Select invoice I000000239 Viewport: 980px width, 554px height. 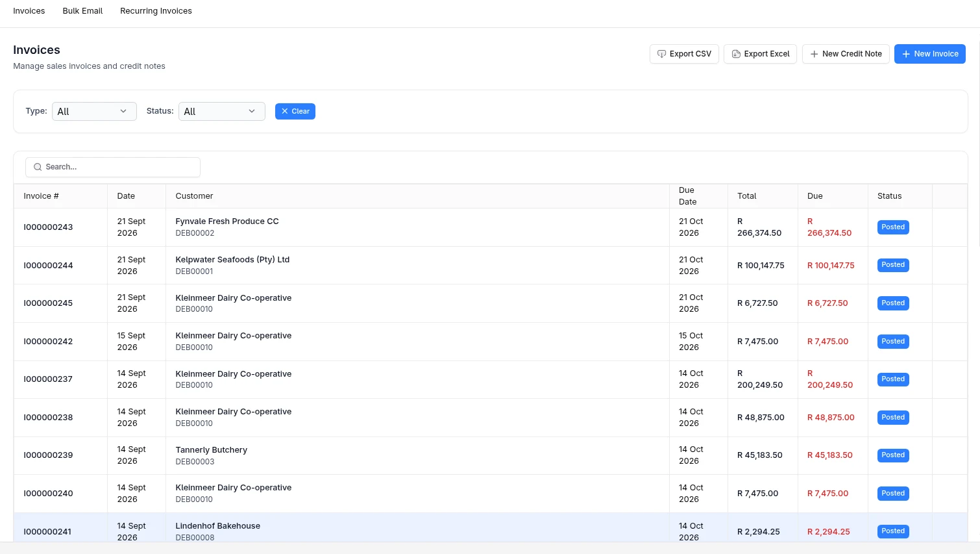(x=48, y=455)
